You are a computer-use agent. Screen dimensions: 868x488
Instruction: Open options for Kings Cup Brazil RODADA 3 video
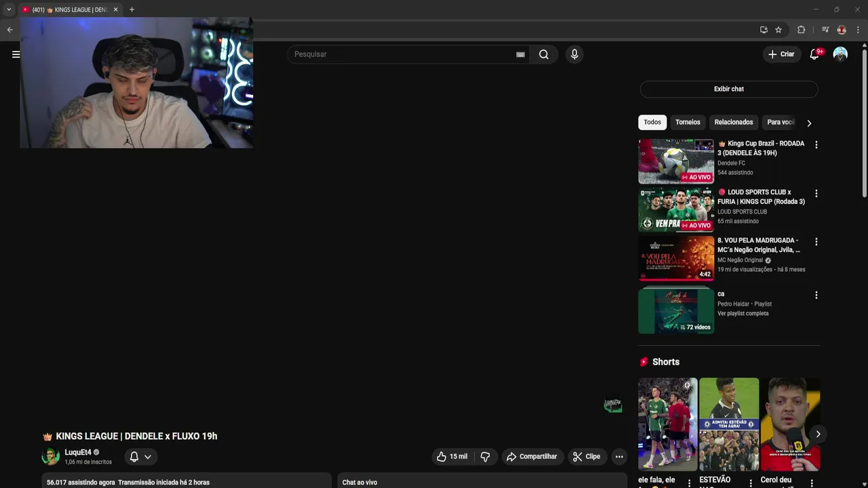point(816,145)
